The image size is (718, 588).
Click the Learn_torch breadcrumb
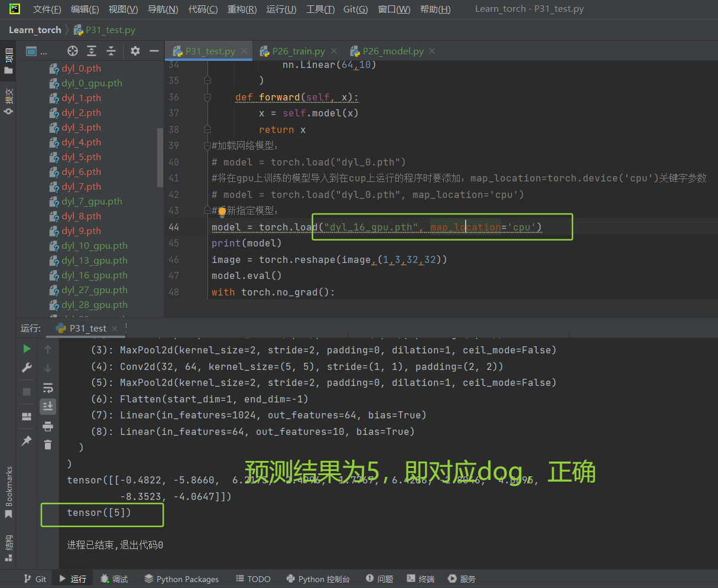(x=35, y=30)
